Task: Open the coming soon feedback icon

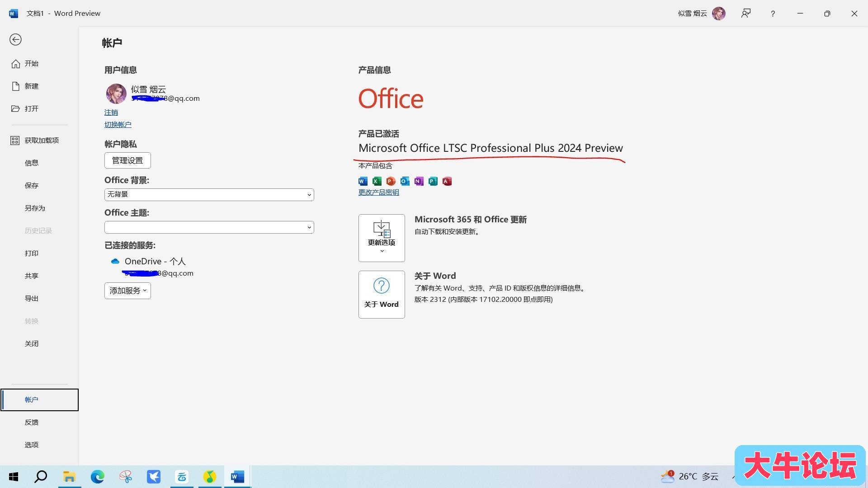Action: (x=746, y=14)
